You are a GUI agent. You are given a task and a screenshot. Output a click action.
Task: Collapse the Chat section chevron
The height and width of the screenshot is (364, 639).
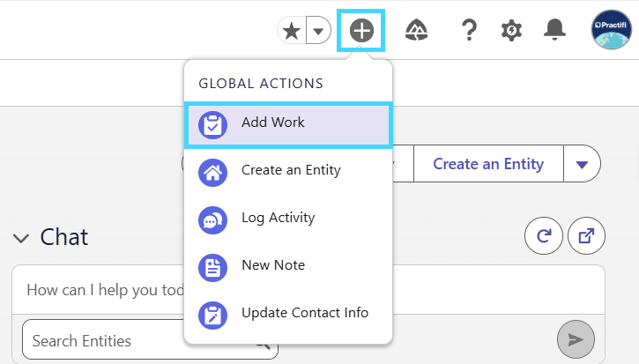tap(21, 238)
